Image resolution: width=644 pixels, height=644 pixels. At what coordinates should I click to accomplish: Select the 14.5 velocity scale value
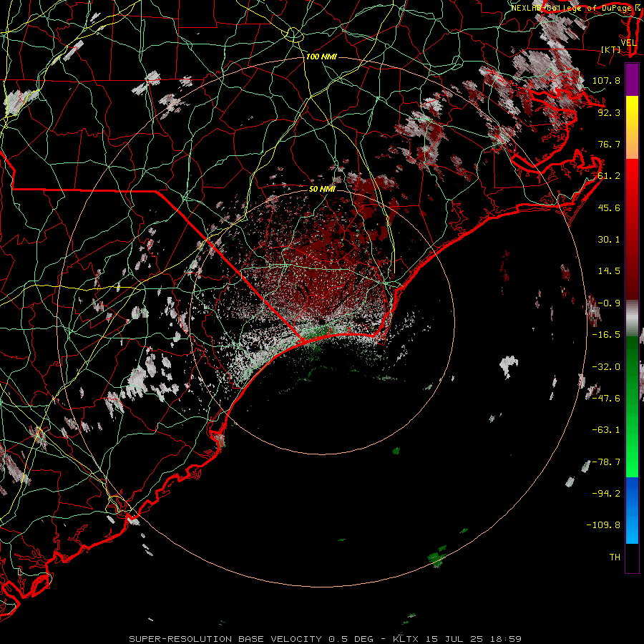(x=609, y=271)
